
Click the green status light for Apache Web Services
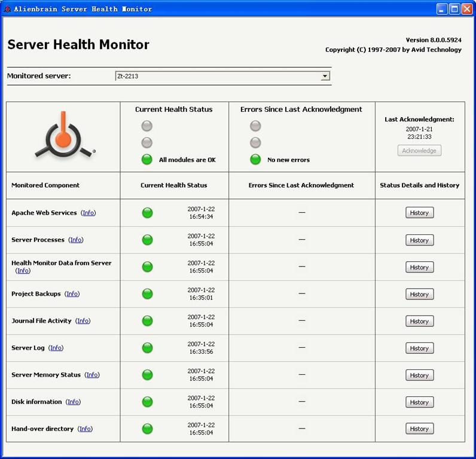(148, 213)
